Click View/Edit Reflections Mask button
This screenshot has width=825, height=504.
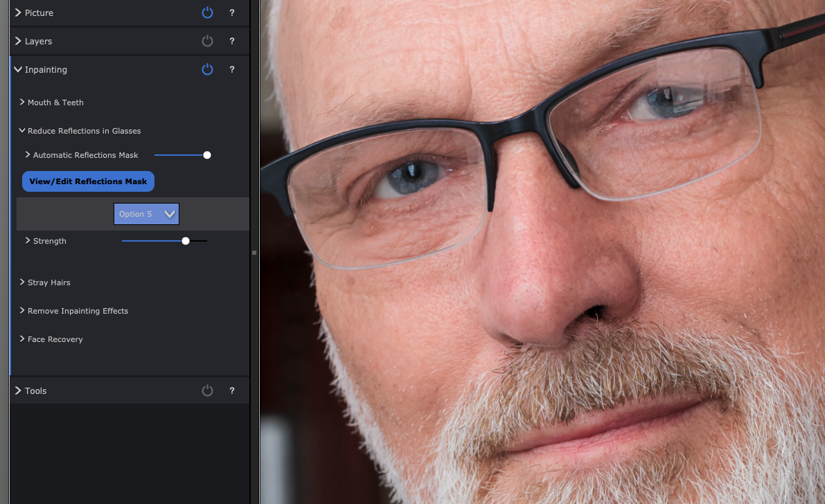click(x=88, y=181)
